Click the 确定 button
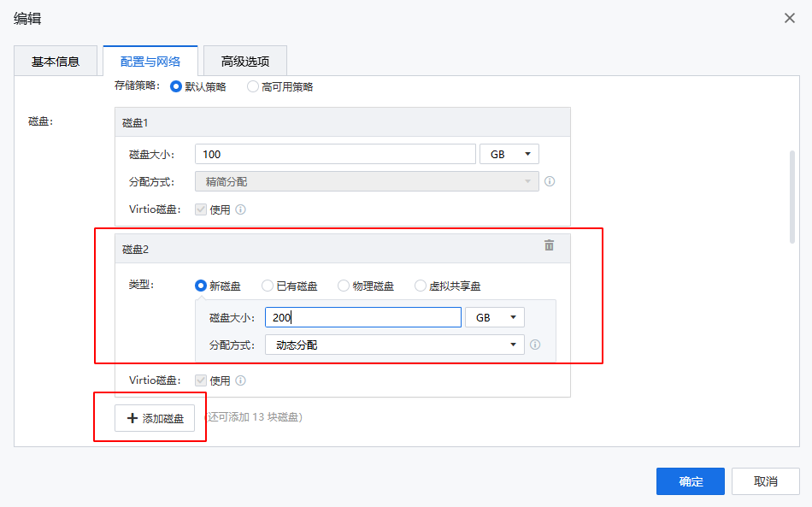Screen dimensions: 812x507 [690, 481]
